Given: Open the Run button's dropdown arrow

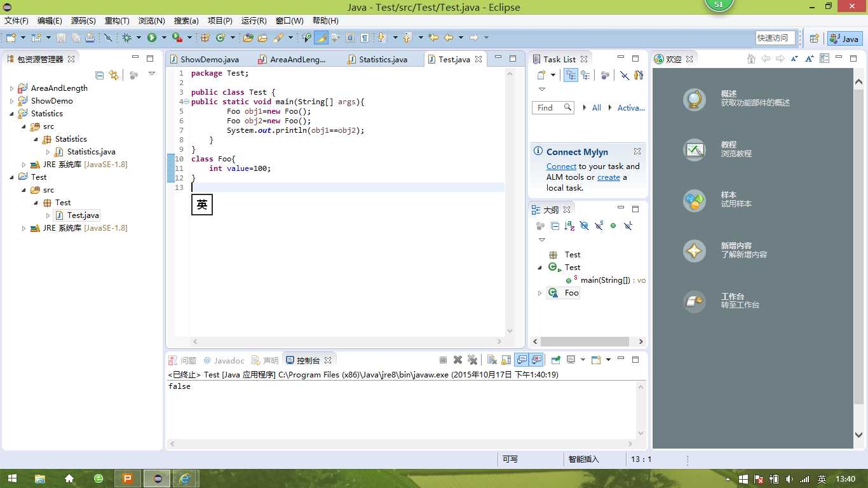Looking at the screenshot, I should click(163, 38).
